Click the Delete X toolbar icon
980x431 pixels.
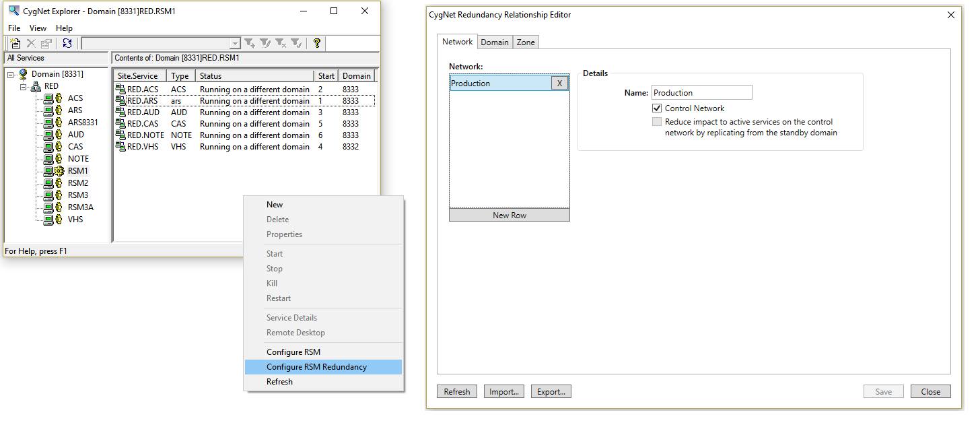(x=31, y=43)
